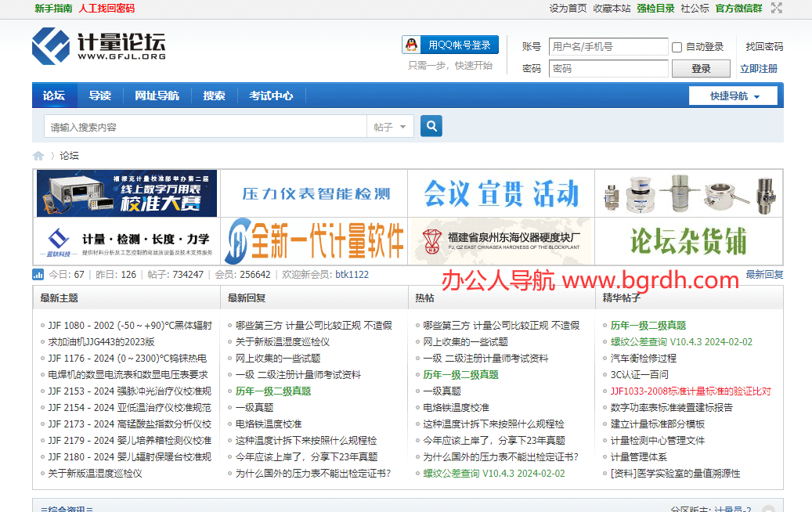The image size is (812, 512).
Task: Toggle the wide/narrow layout arrows icon top right
Action: pos(776,9)
